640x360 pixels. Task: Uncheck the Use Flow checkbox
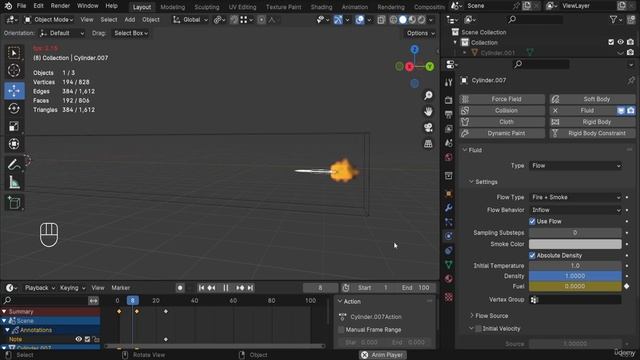coord(532,221)
